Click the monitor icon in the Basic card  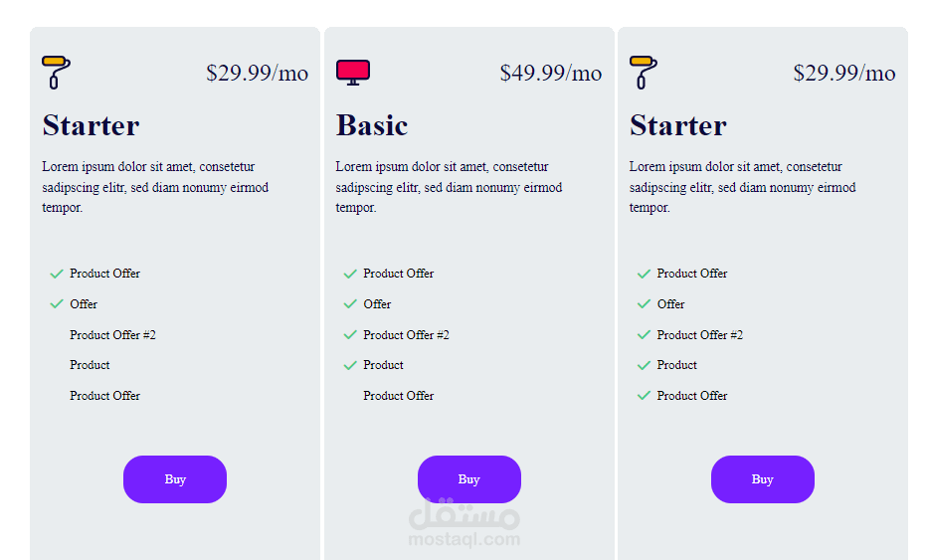pyautogui.click(x=353, y=72)
